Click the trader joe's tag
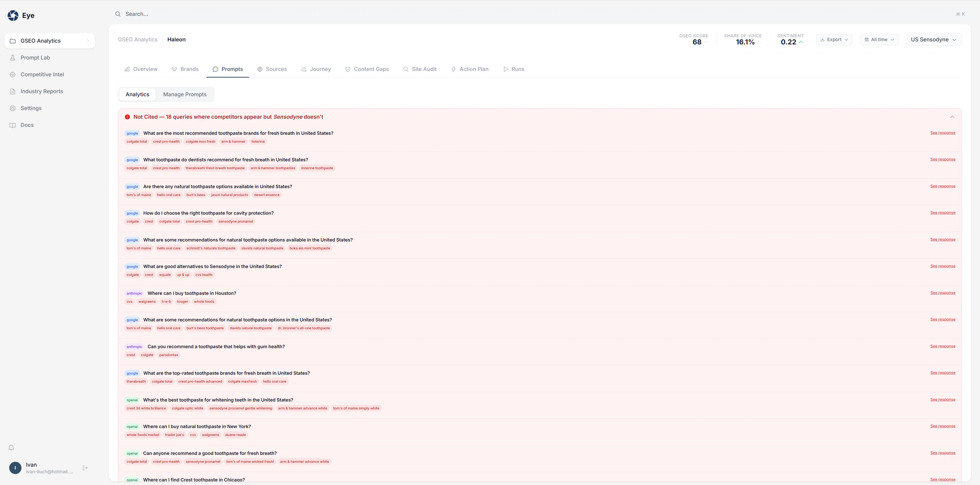This screenshot has width=980, height=485. pos(175,435)
